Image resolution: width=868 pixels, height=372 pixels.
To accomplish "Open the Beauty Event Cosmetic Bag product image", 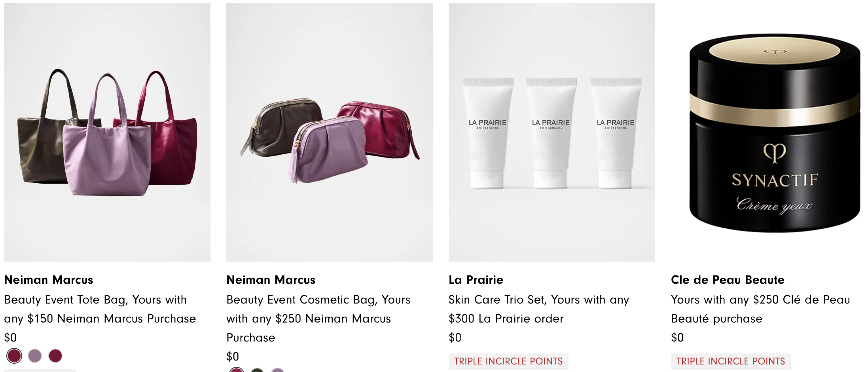I will point(330,132).
